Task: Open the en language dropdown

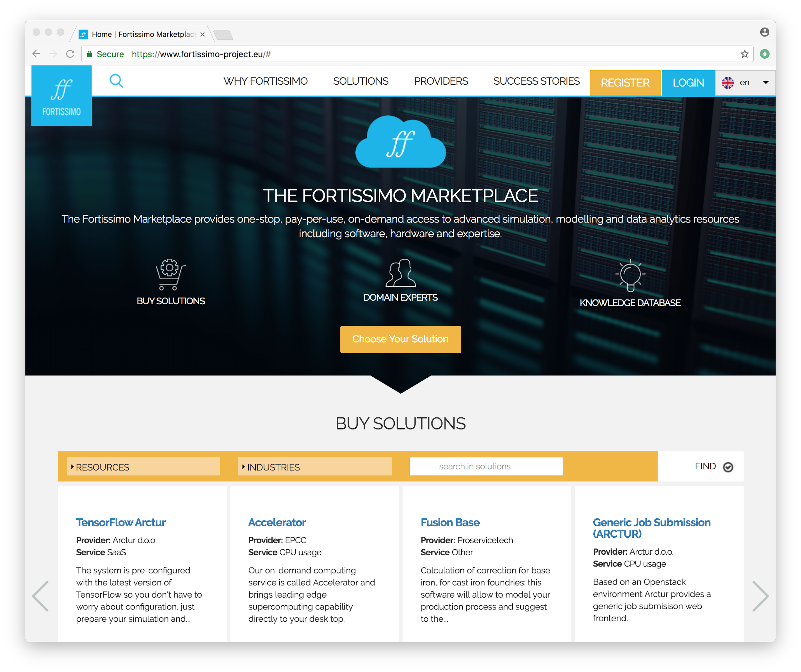Action: pyautogui.click(x=745, y=83)
